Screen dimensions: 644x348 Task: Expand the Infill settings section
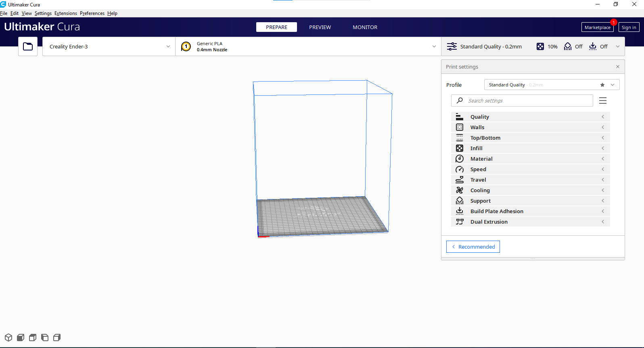coord(530,148)
